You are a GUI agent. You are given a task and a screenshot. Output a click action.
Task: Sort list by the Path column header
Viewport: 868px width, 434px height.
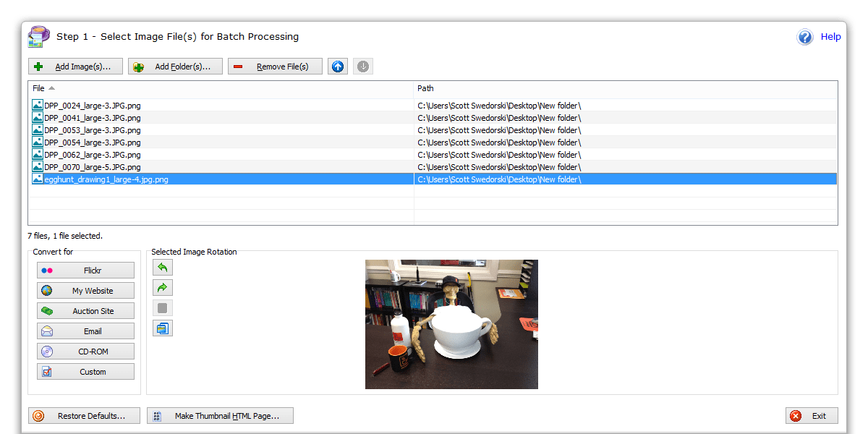[626, 88]
